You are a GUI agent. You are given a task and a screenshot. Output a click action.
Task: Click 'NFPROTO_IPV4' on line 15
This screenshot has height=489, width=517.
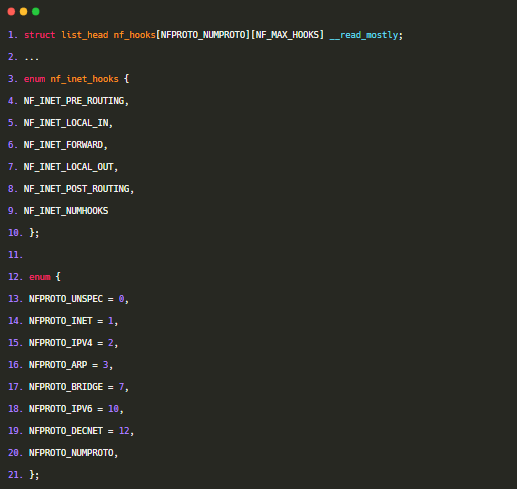click(61, 343)
